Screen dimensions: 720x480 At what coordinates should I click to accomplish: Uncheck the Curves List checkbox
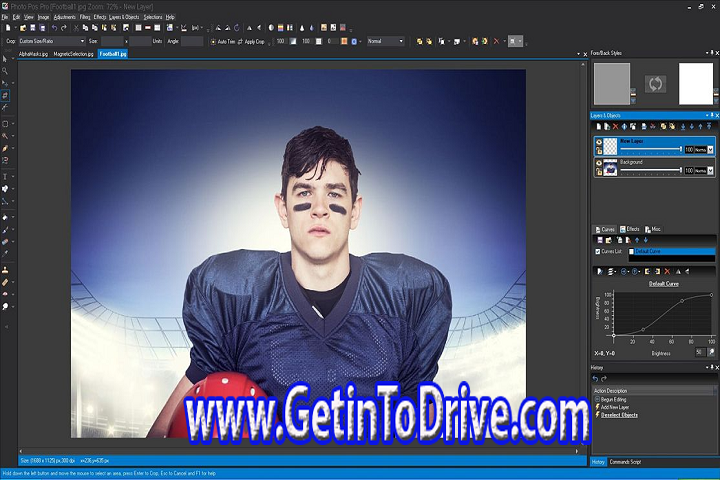598,251
